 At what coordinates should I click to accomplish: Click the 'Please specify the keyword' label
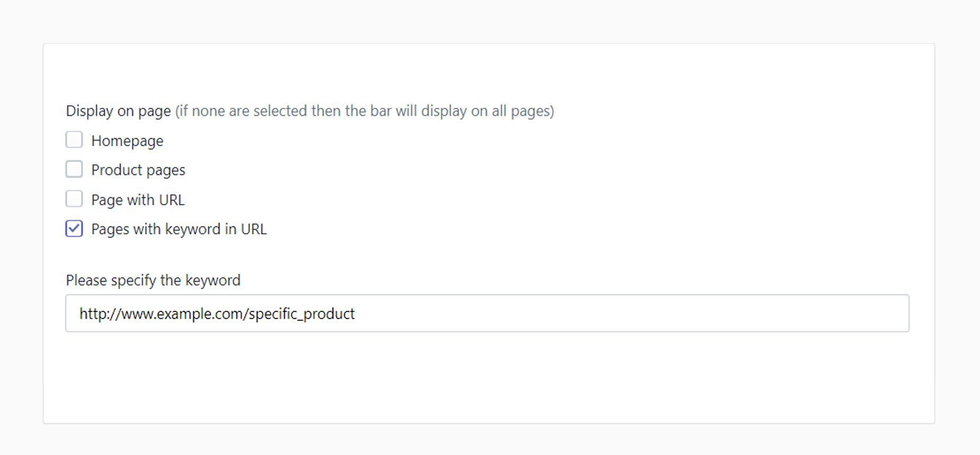[153, 280]
